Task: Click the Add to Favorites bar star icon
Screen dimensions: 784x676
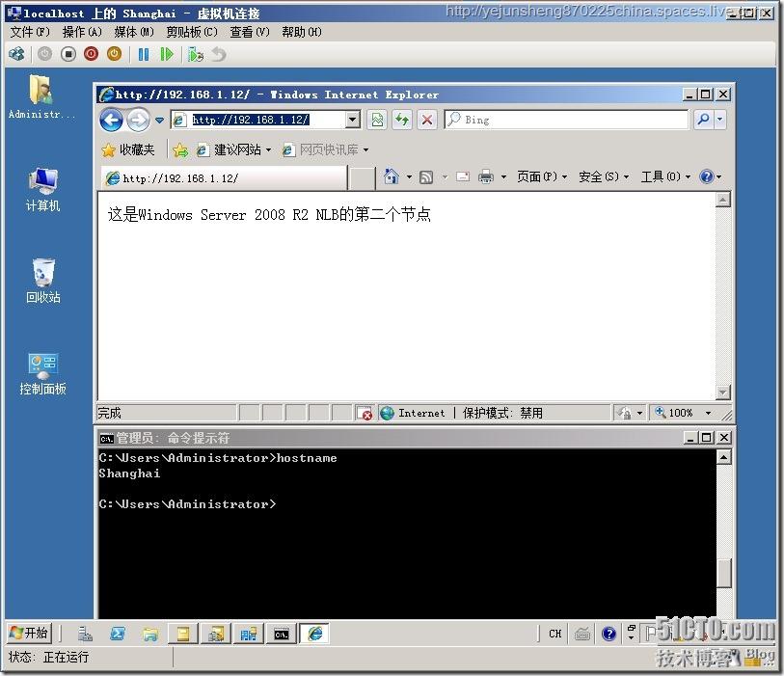Action: point(180,149)
